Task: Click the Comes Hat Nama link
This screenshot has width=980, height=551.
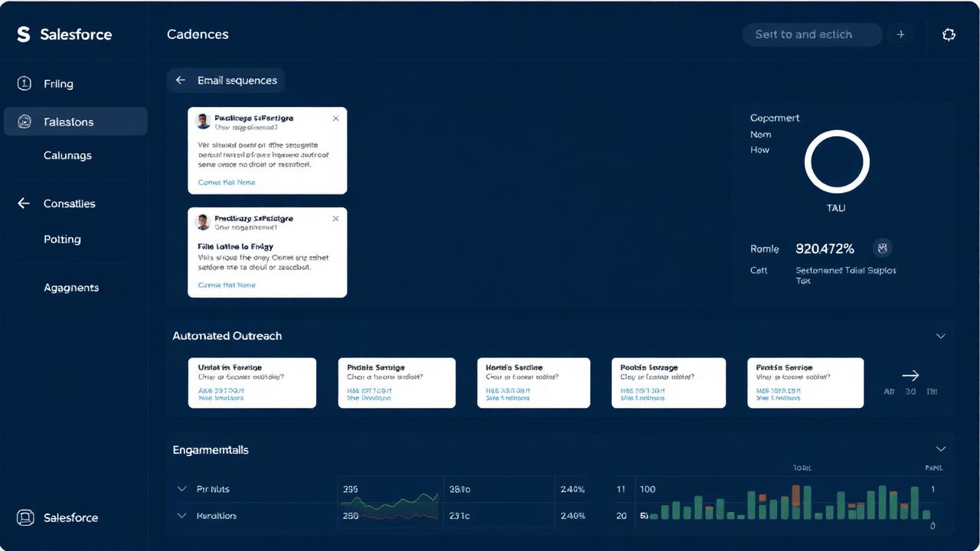Action: pos(226,182)
